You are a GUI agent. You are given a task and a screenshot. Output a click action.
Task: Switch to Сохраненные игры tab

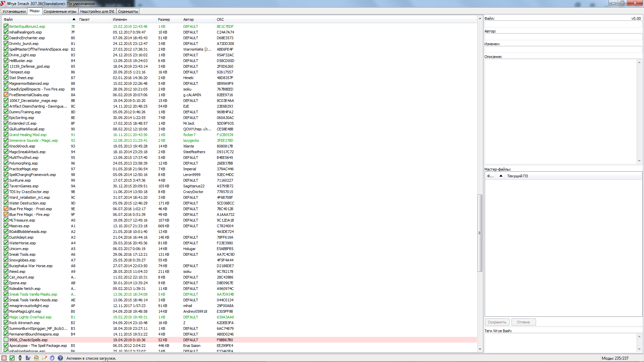(x=60, y=11)
